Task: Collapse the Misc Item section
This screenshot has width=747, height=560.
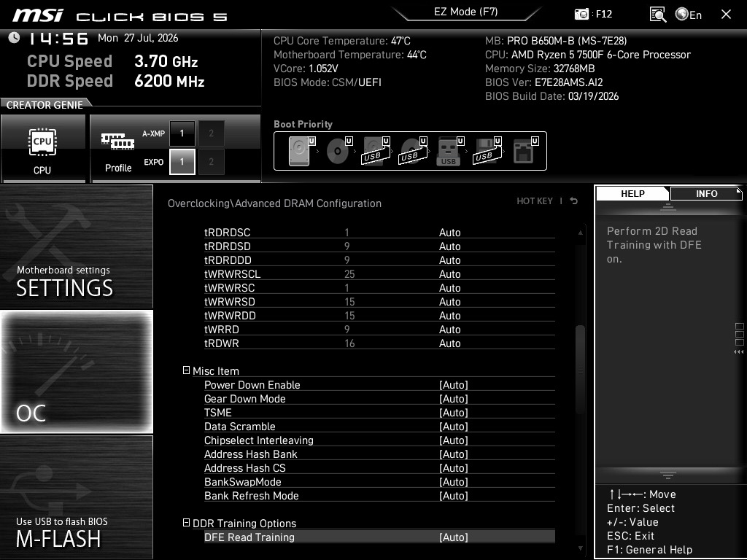Action: [186, 370]
